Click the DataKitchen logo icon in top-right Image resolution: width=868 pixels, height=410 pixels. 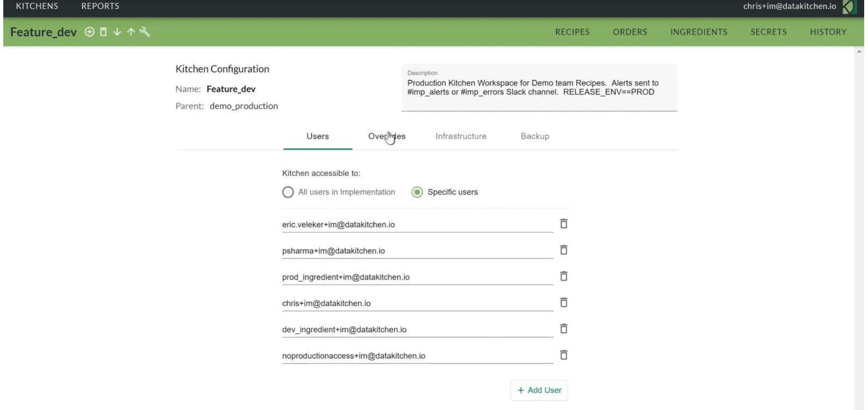(849, 7)
